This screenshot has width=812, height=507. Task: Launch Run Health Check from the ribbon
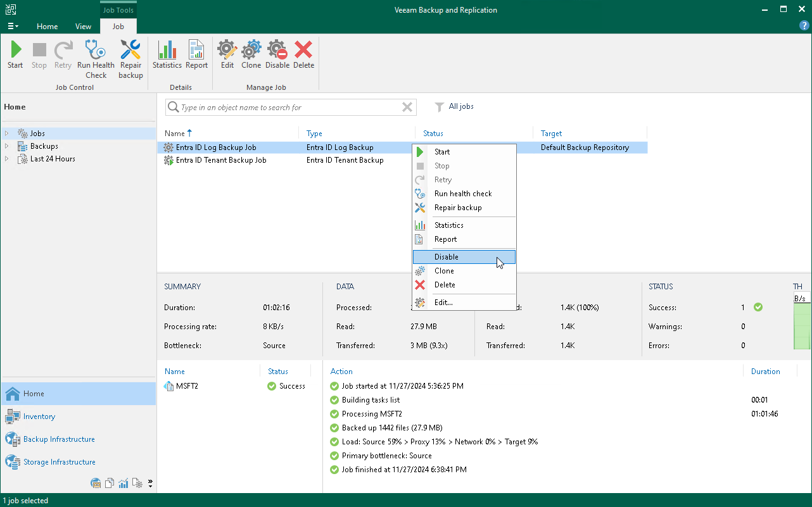[96, 59]
